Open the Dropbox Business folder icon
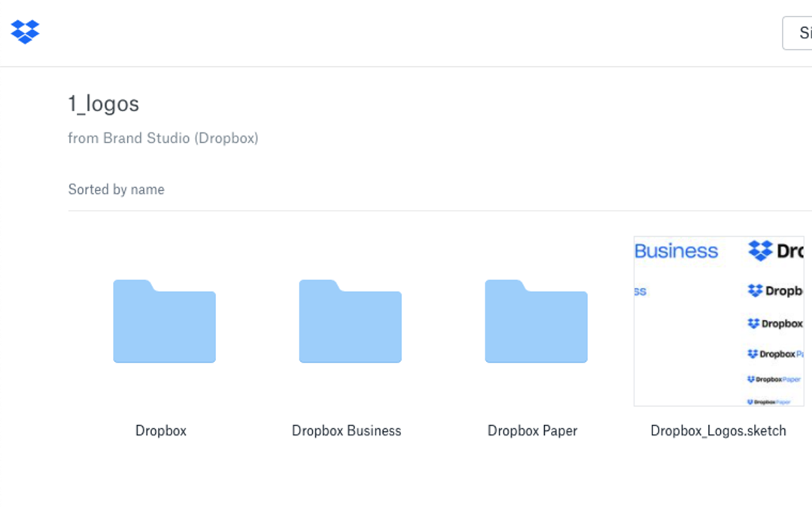The width and height of the screenshot is (812, 507). 351,321
